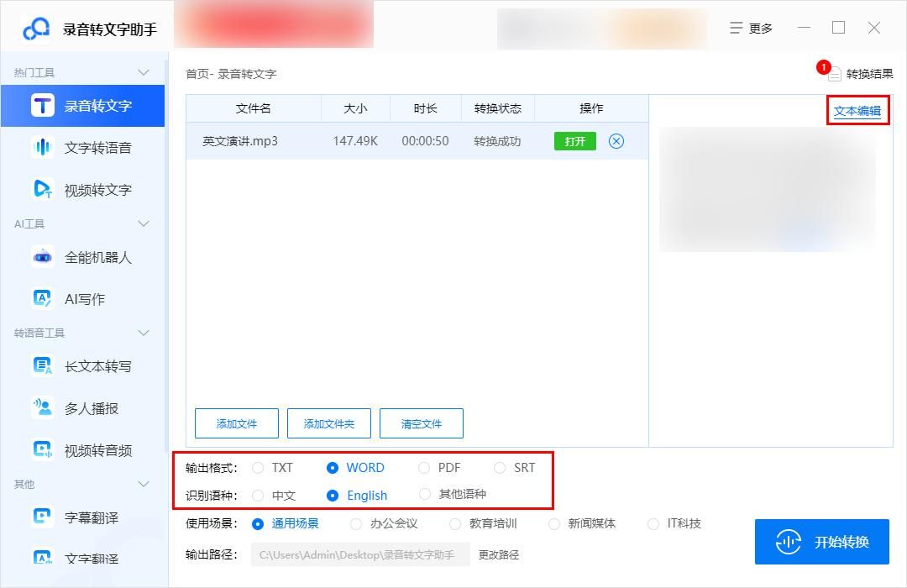This screenshot has width=907, height=588.
Task: Switch to 视频转文字 in sidebar
Action: pyautogui.click(x=82, y=189)
